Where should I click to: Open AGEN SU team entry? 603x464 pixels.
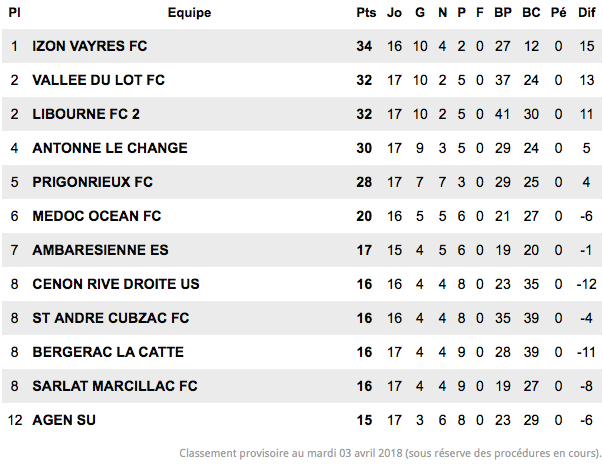(64, 420)
